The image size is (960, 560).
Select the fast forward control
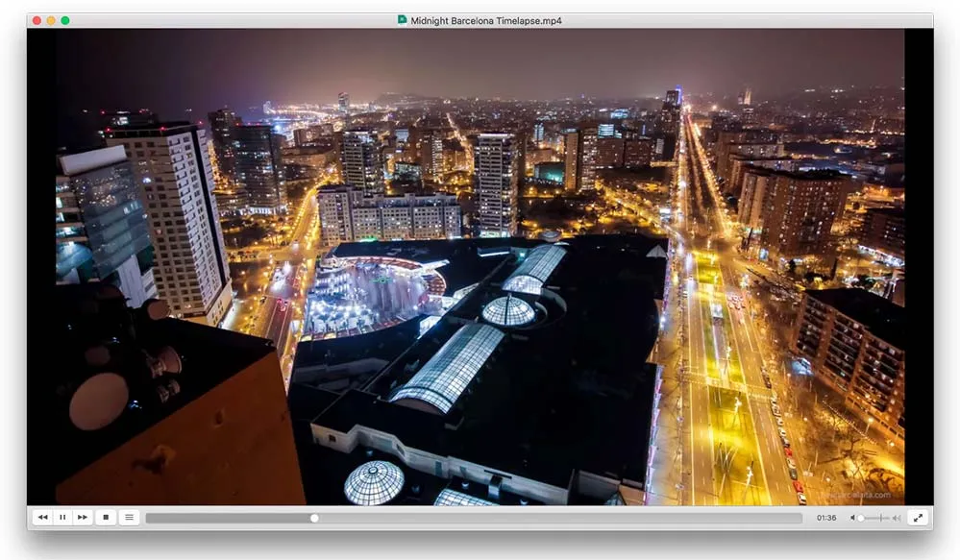(84, 517)
